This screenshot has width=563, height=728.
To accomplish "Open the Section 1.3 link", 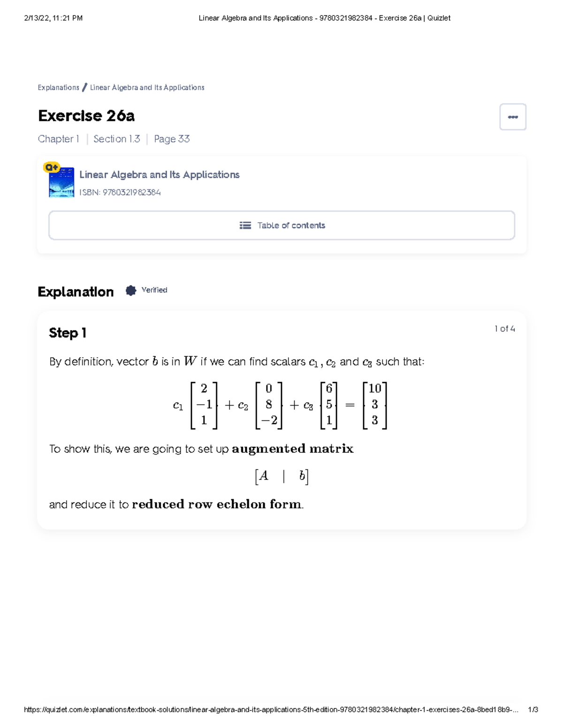I will 116,139.
